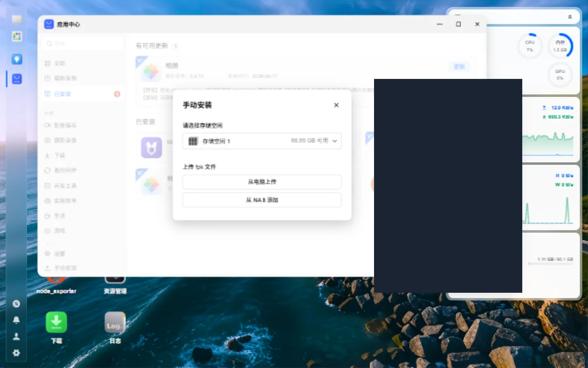Open the green 下载 desktop icon

click(x=56, y=323)
